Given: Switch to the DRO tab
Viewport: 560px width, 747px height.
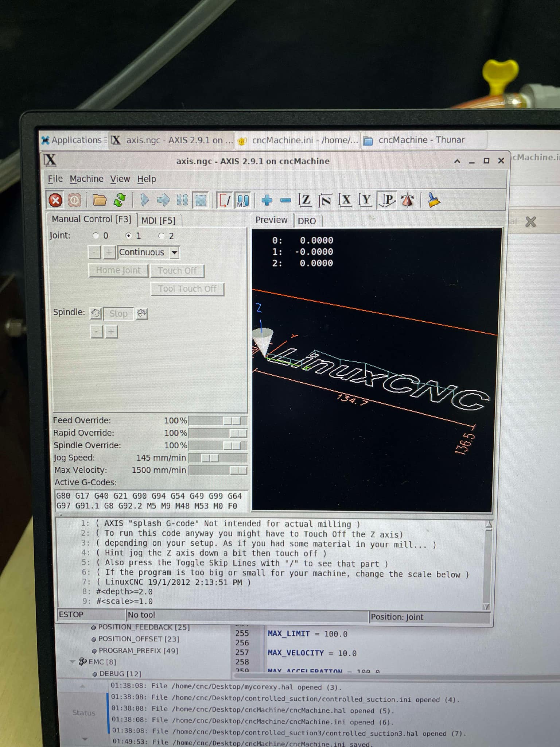Looking at the screenshot, I should click(x=307, y=221).
